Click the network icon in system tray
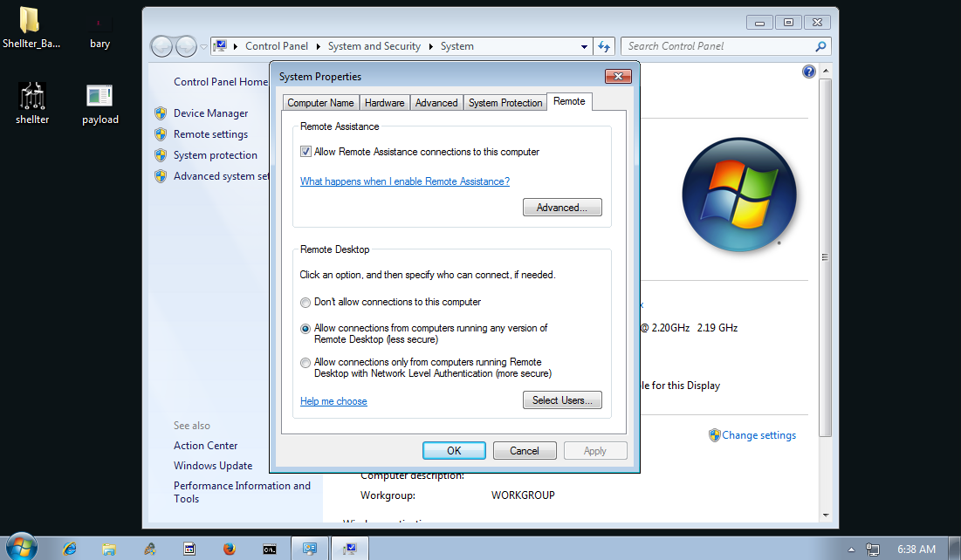 [872, 550]
